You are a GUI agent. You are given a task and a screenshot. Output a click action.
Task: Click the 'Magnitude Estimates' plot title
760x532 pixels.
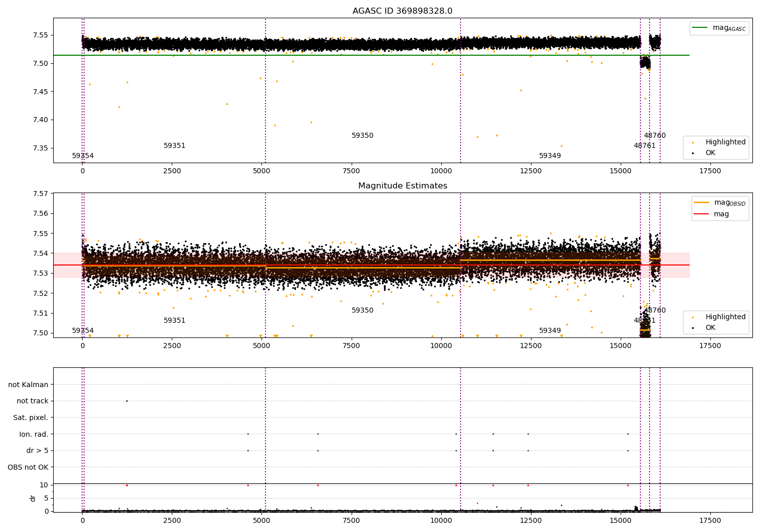click(402, 186)
